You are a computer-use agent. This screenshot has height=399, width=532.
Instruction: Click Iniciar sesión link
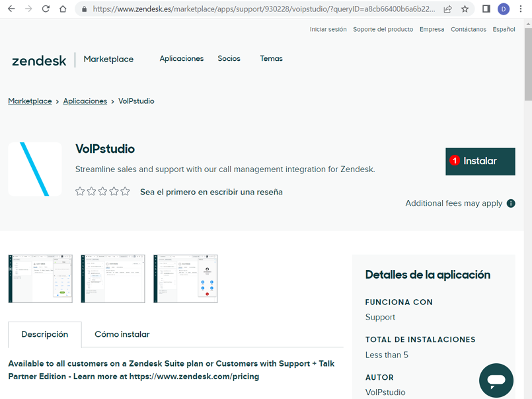(x=328, y=29)
